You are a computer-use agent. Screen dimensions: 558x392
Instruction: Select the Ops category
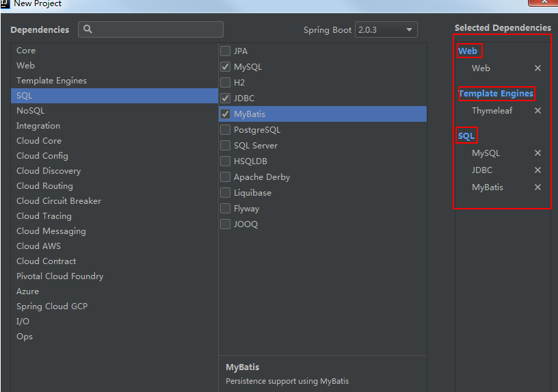(114, 336)
